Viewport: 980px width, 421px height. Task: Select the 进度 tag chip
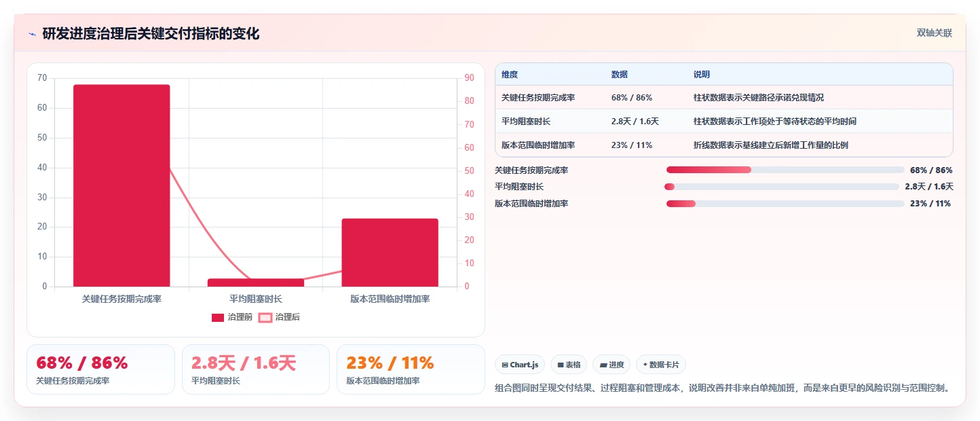tap(611, 365)
